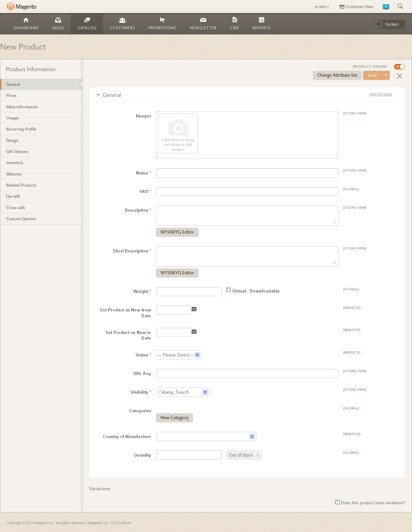Click Change Attribute Set button
Viewport: 412px width, 532px height.
(x=337, y=75)
